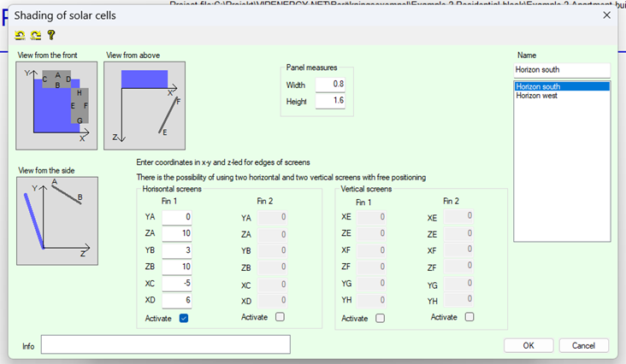Open help via the question mark icon

(50, 35)
